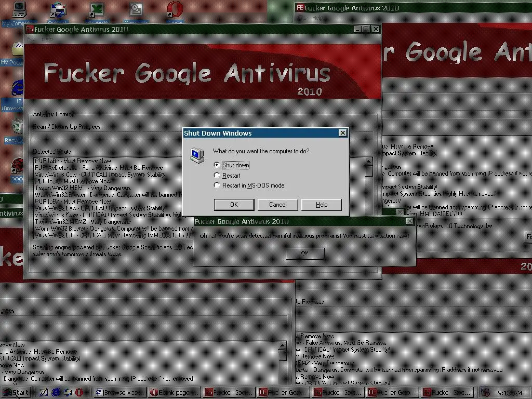Close the harmful programs alert popup
The height and width of the screenshot is (399, 532).
[x=410, y=221]
